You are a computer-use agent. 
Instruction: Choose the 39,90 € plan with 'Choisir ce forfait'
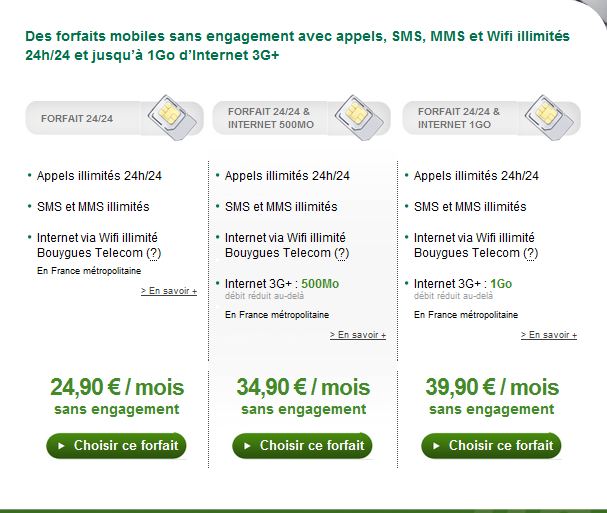[491, 446]
